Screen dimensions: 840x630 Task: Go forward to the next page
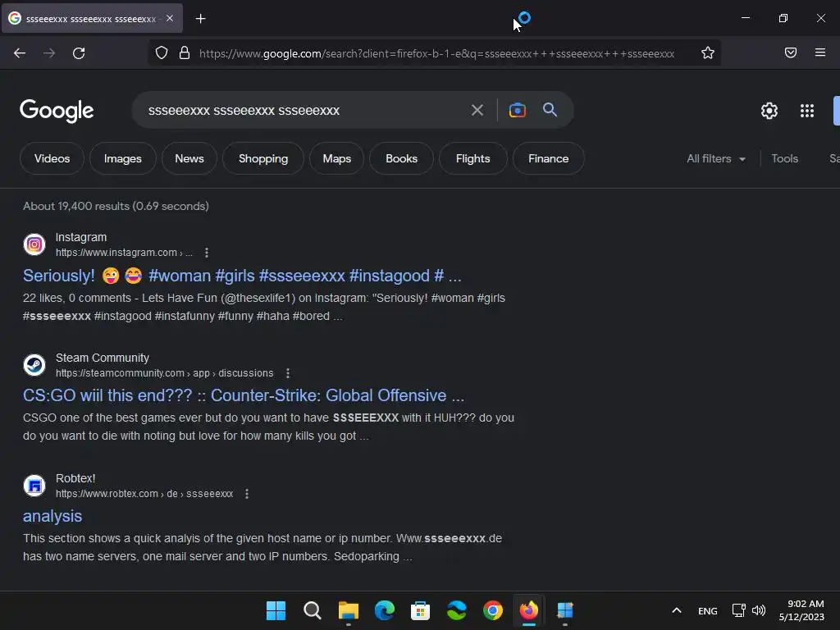[49, 53]
